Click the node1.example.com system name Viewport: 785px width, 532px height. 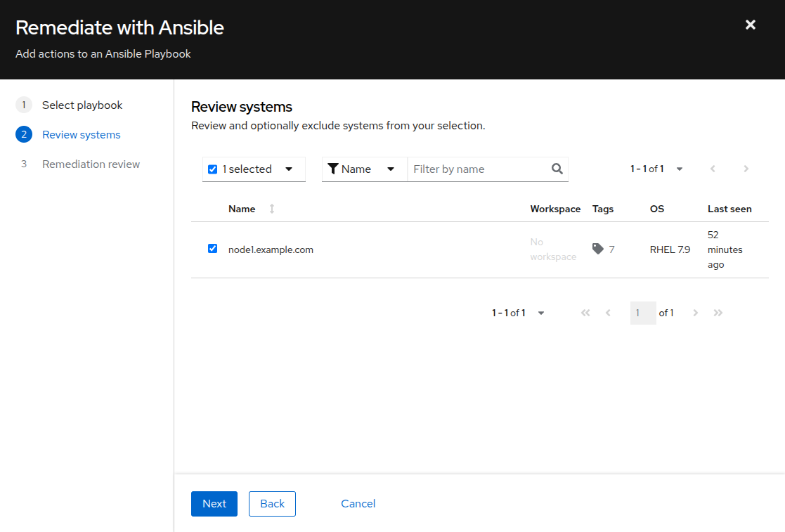271,249
